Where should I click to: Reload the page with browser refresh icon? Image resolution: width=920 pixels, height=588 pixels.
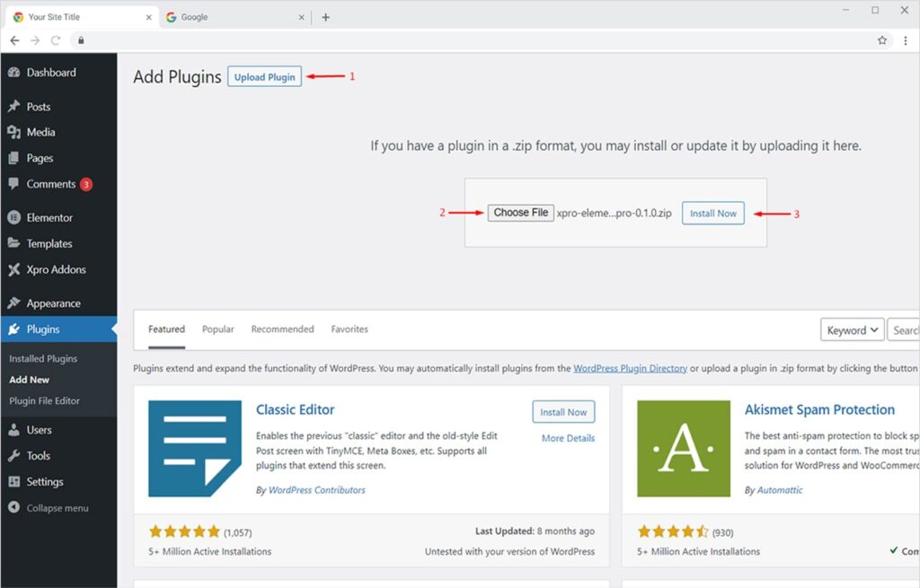56,40
